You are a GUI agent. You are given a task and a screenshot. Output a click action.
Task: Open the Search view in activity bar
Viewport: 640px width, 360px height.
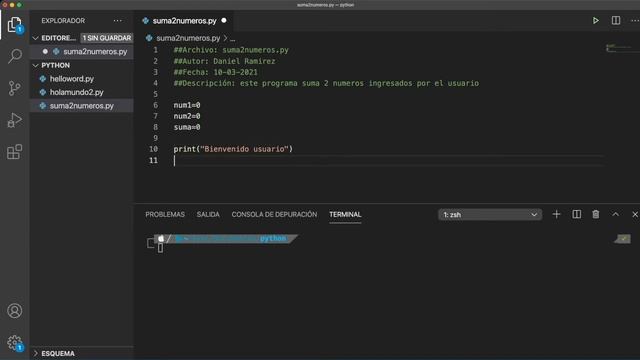click(x=15, y=56)
